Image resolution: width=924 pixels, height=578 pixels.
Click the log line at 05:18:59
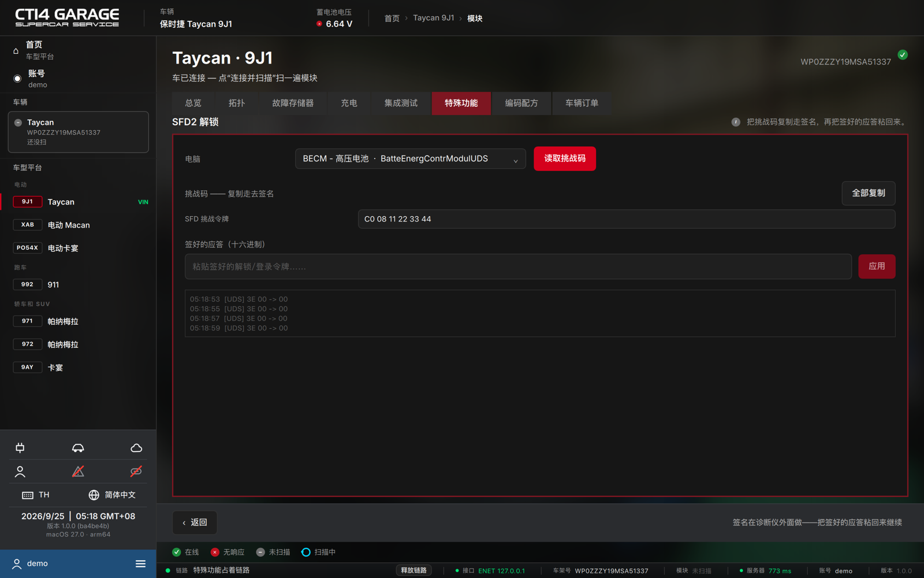[x=239, y=328]
